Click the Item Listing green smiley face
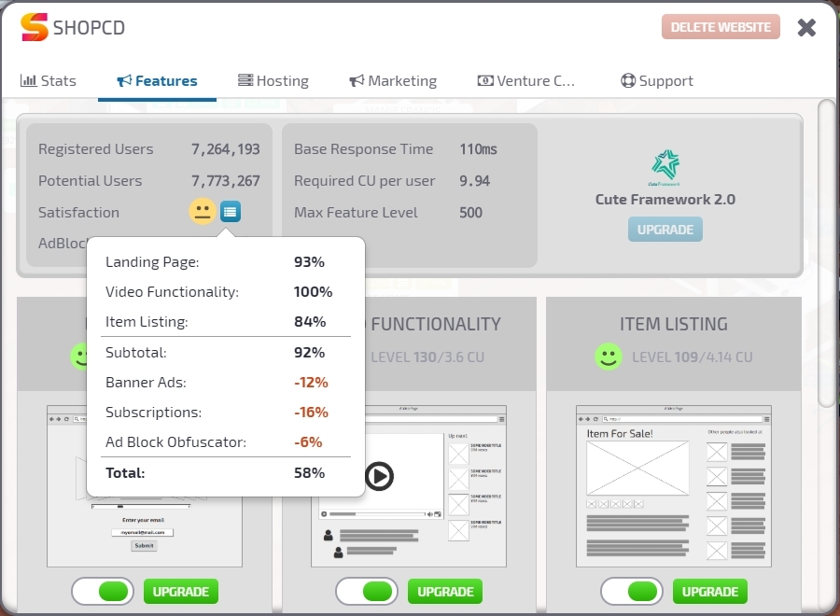The height and width of the screenshot is (616, 840). 609,357
